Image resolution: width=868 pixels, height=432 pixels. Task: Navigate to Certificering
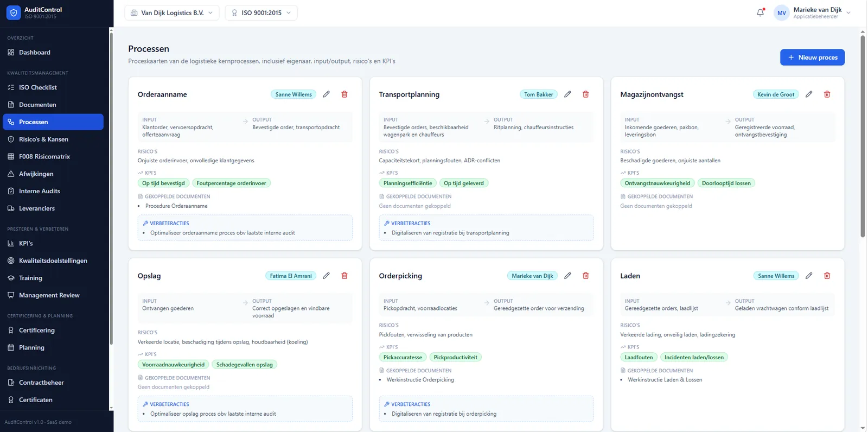(53, 331)
